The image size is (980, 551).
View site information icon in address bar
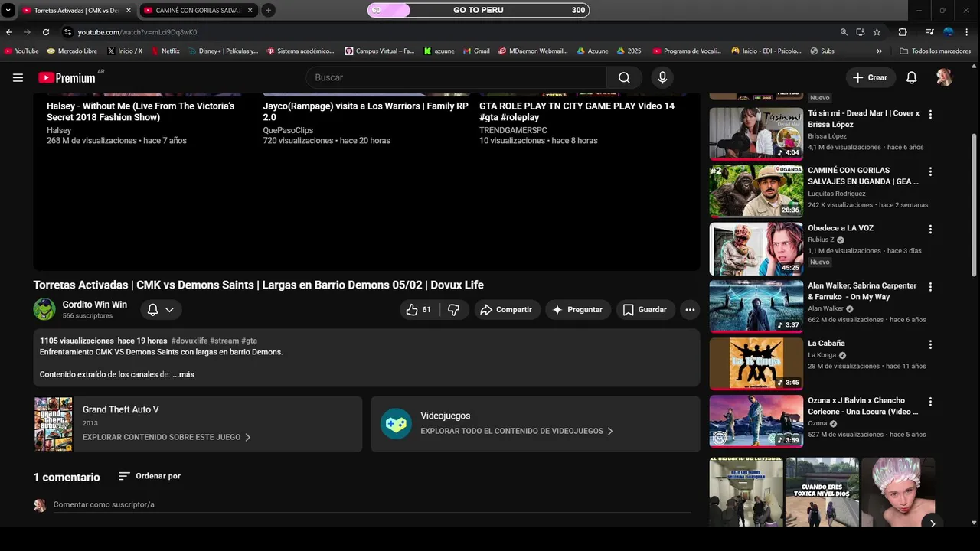coord(67,32)
